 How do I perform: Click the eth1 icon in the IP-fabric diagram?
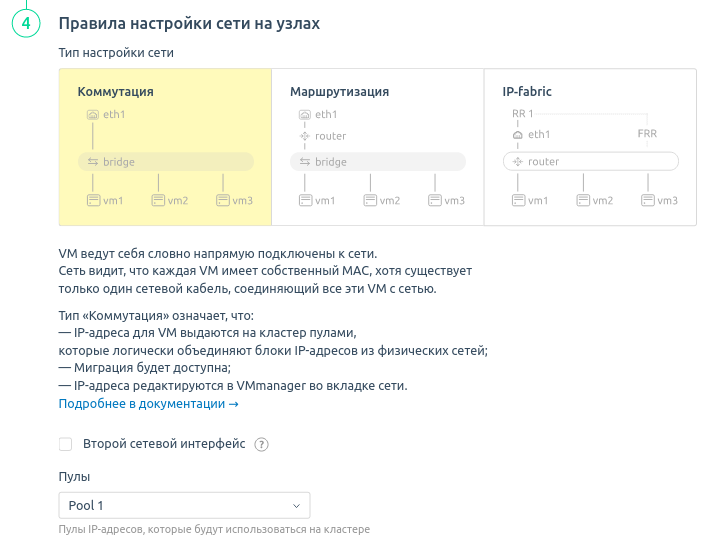point(518,134)
